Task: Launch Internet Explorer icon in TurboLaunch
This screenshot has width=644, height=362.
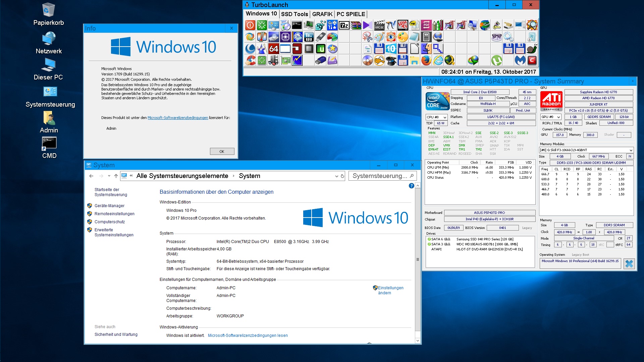Action: [x=438, y=60]
